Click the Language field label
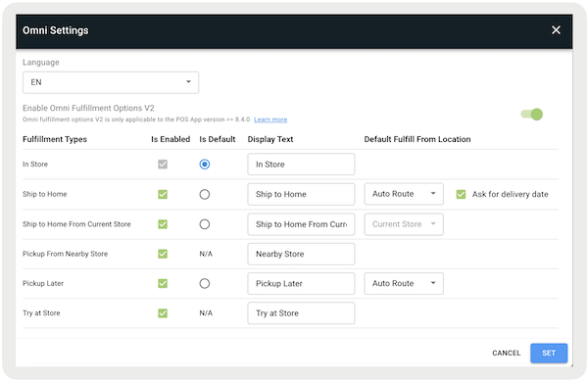The image size is (588, 380). pyautogui.click(x=41, y=63)
